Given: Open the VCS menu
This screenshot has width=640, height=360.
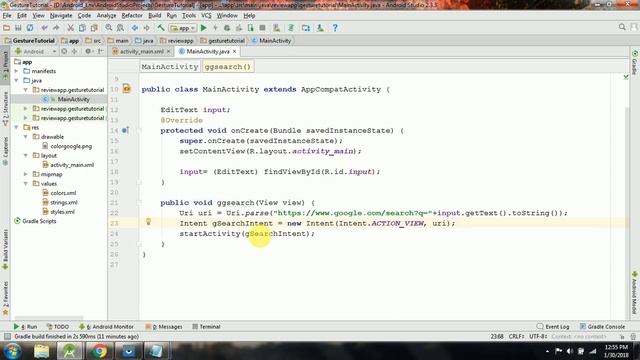Looking at the screenshot, I should pyautogui.click(x=206, y=16).
